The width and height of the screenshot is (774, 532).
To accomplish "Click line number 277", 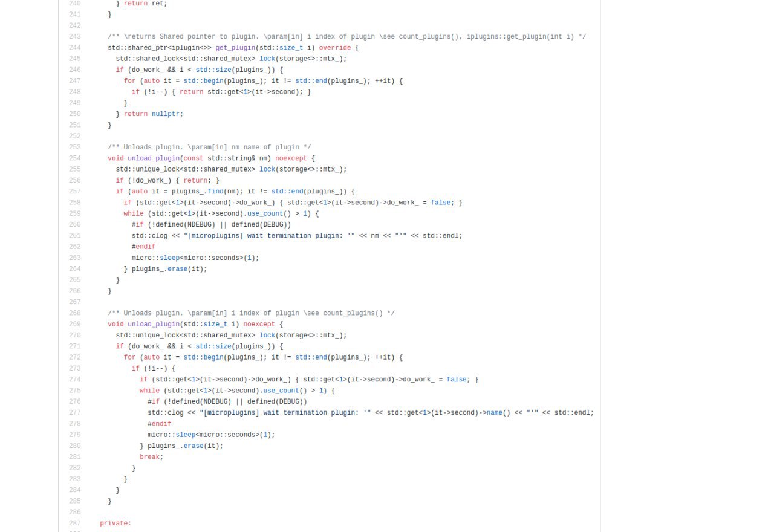I will pyautogui.click(x=74, y=413).
